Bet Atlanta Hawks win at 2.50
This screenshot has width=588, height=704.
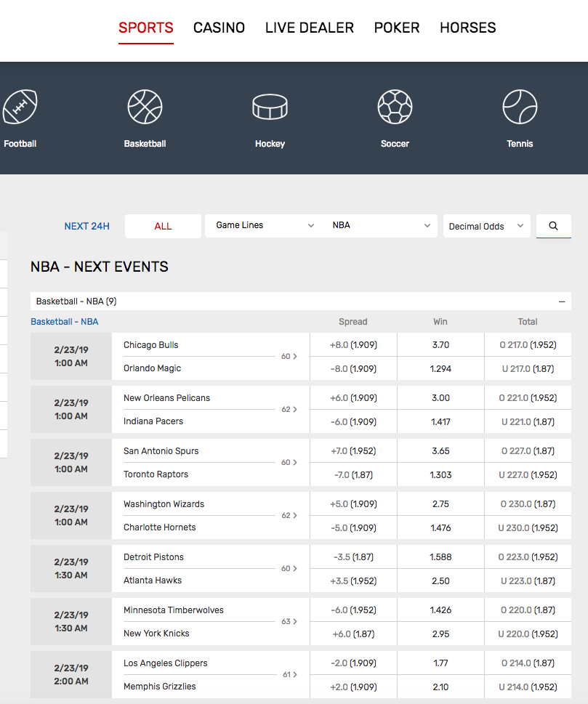click(x=440, y=580)
